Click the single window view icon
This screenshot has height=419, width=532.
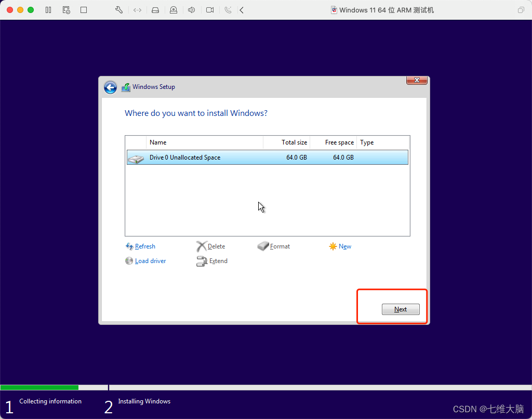coord(84,10)
